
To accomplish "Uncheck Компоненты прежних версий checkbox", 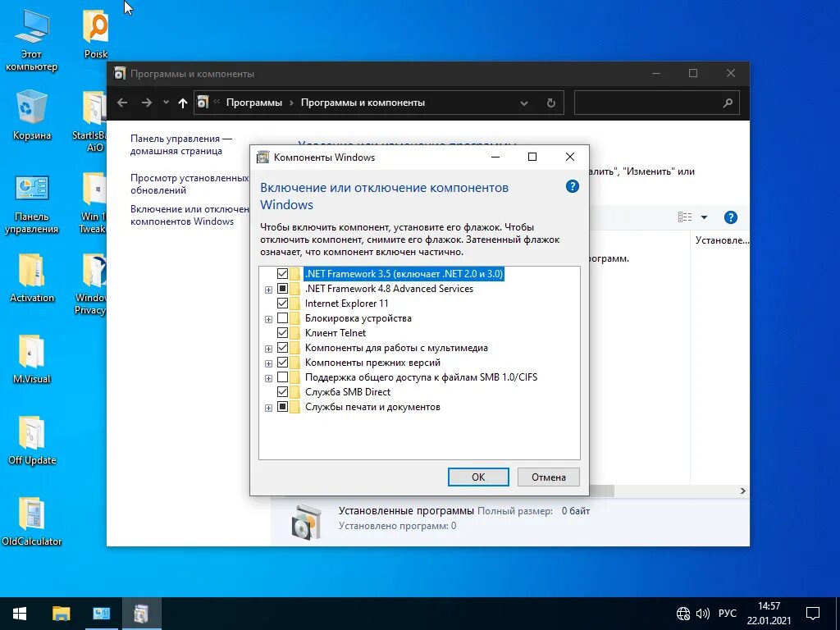I will click(282, 363).
